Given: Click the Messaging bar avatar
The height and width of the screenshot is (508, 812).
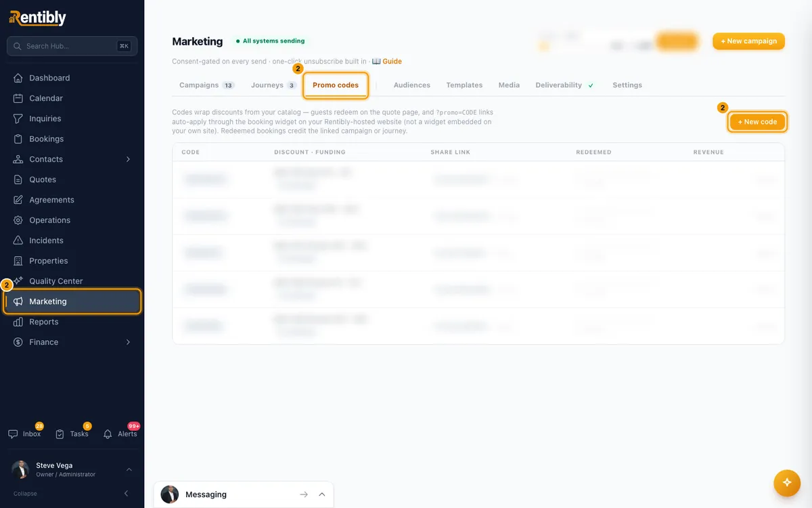Looking at the screenshot, I should (170, 494).
